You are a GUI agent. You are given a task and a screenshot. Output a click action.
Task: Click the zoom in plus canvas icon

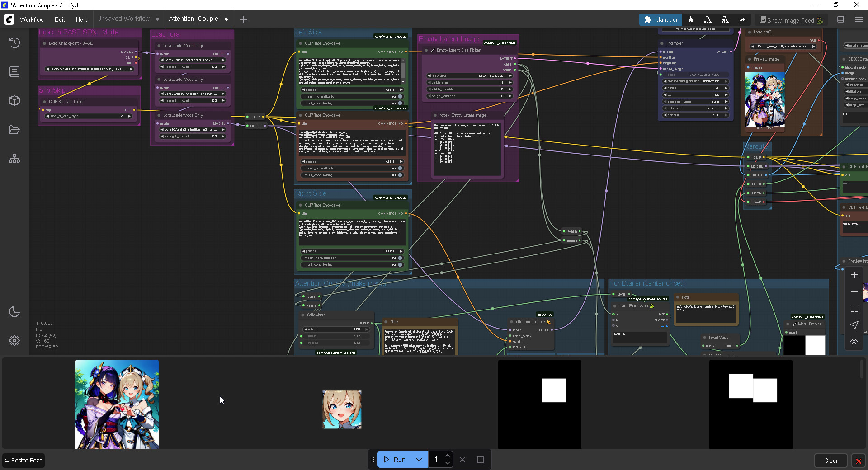point(854,275)
